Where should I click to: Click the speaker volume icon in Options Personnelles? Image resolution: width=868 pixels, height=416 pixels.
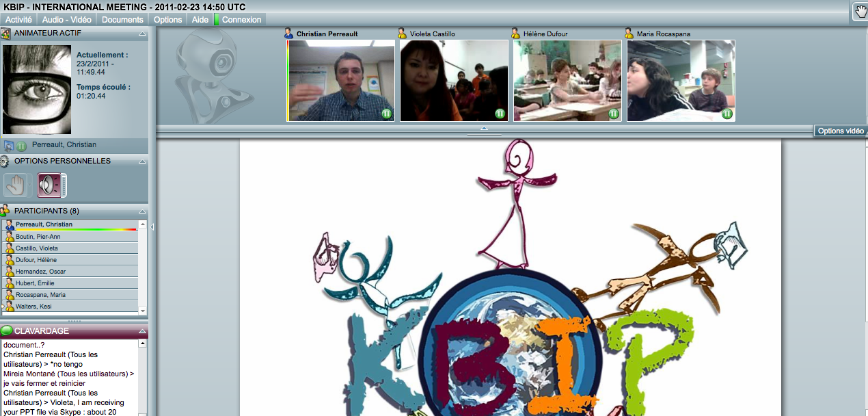point(49,185)
